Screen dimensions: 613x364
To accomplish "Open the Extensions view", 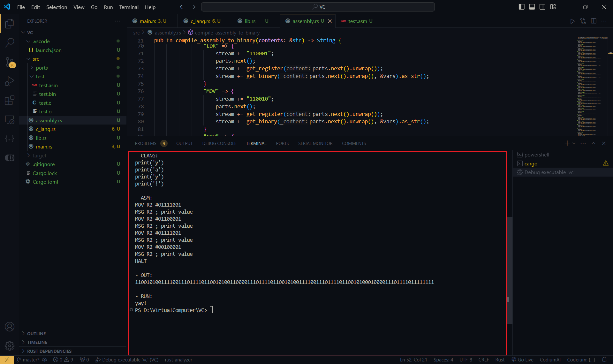I will point(10,100).
